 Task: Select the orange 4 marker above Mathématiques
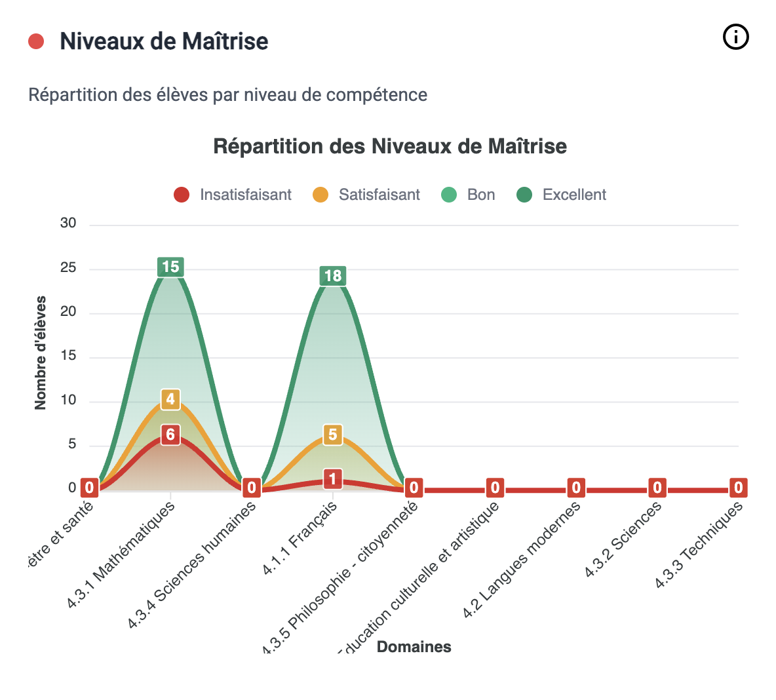coord(170,400)
